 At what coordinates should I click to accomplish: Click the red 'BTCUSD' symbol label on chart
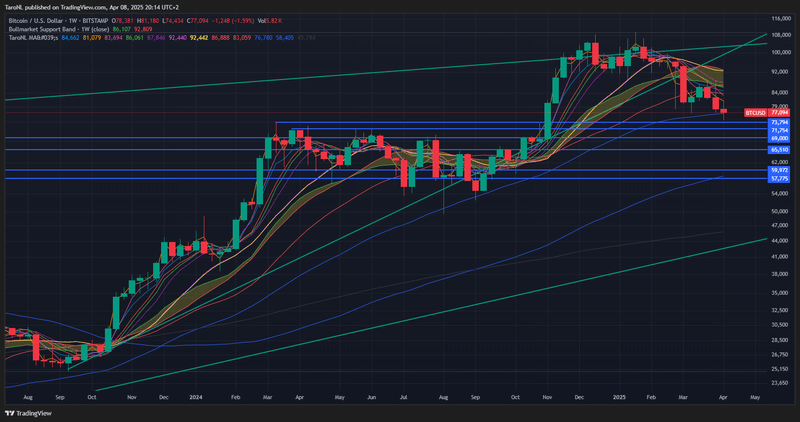coord(755,113)
